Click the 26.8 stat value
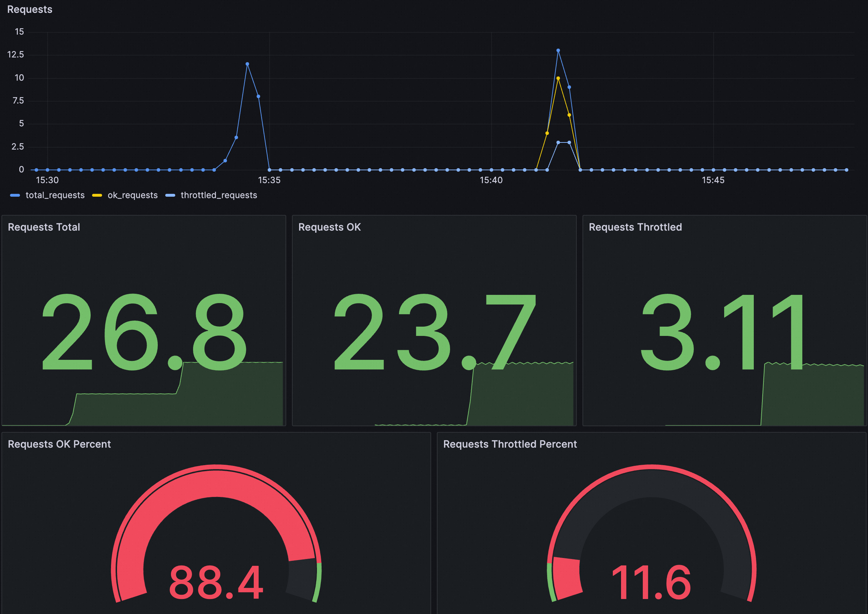Viewport: 868px width, 614px height. point(144,332)
